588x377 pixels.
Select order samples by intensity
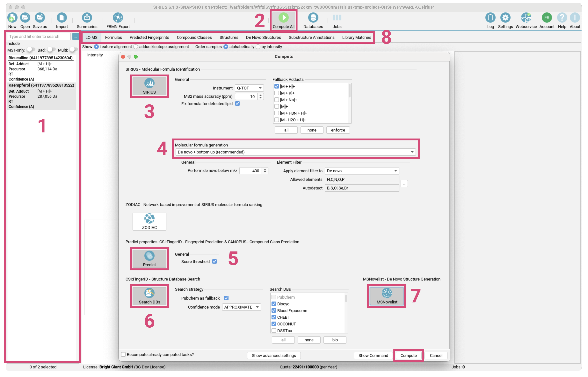258,47
